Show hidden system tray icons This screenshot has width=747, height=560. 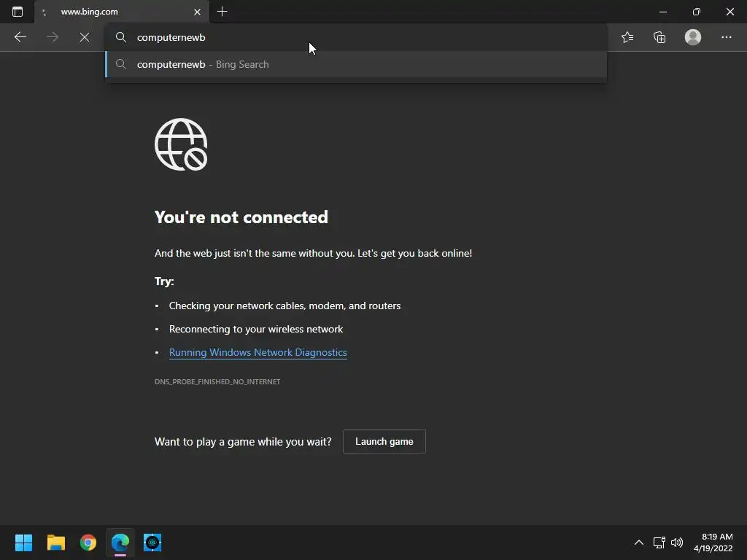tap(639, 542)
